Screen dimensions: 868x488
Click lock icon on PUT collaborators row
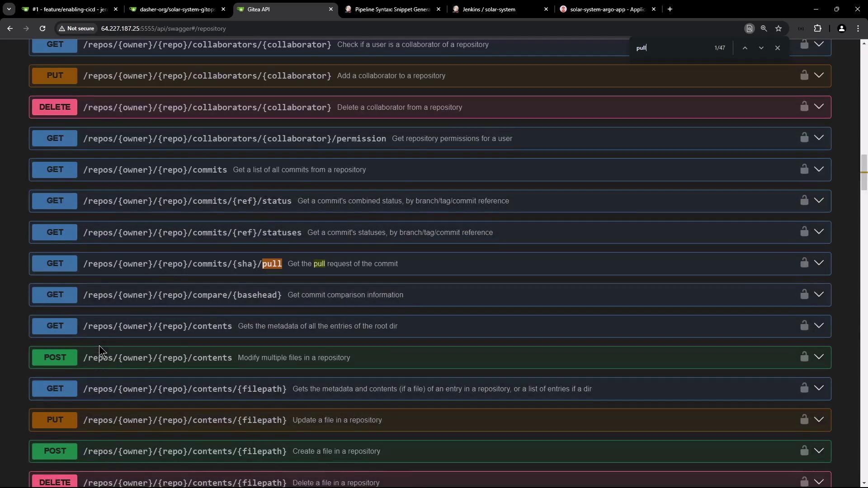coord(804,75)
